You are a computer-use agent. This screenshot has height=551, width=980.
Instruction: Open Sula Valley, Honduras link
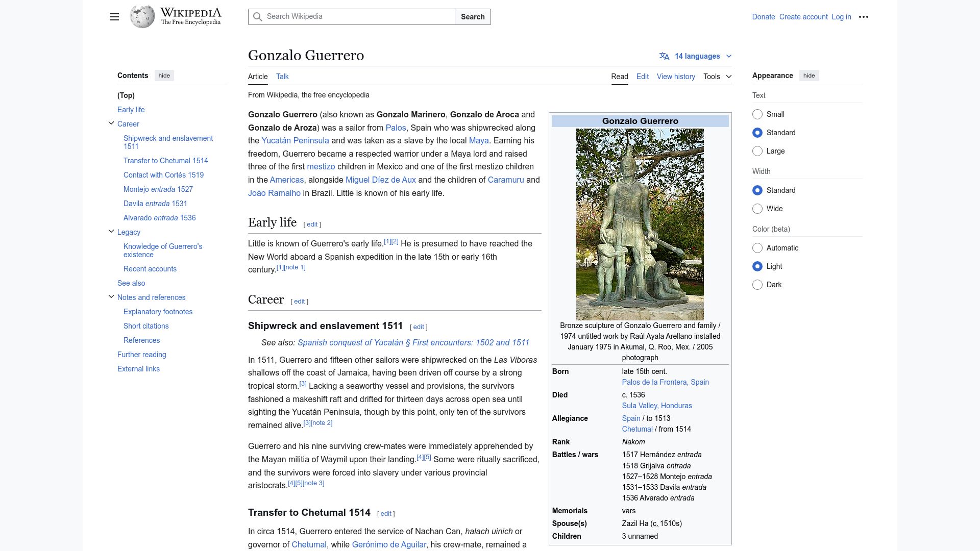pyautogui.click(x=657, y=406)
